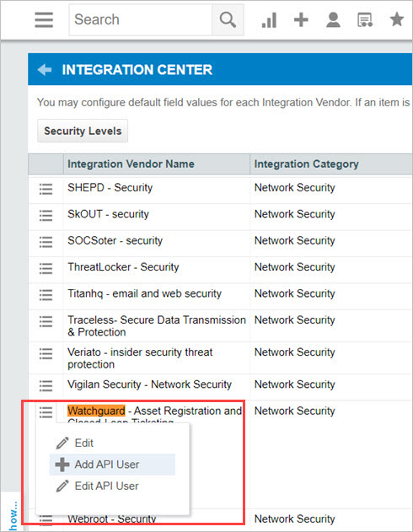Open context menu icon for Vigilan Security row
This screenshot has height=532, width=413.
pos(46,386)
